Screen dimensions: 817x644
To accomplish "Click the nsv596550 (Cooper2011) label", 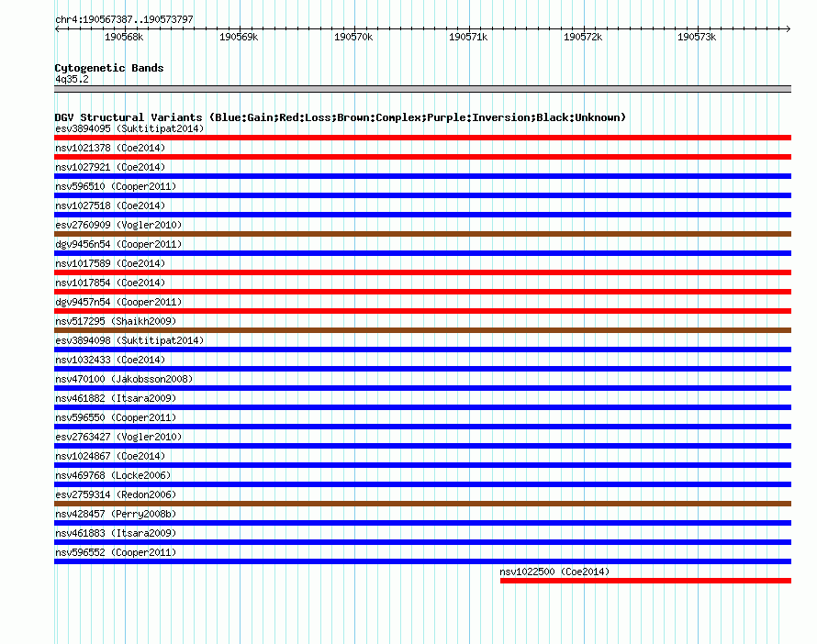I will [116, 417].
